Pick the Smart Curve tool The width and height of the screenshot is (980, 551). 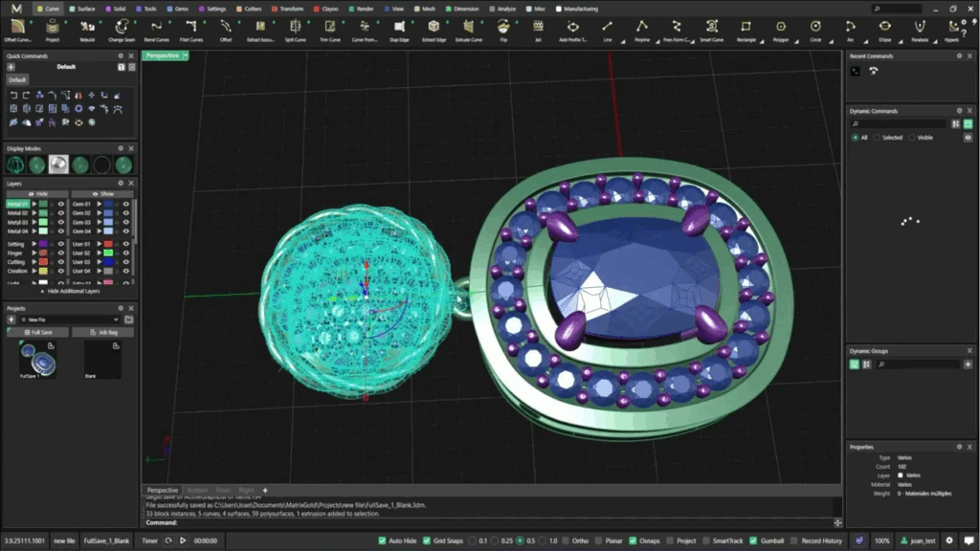tap(711, 28)
